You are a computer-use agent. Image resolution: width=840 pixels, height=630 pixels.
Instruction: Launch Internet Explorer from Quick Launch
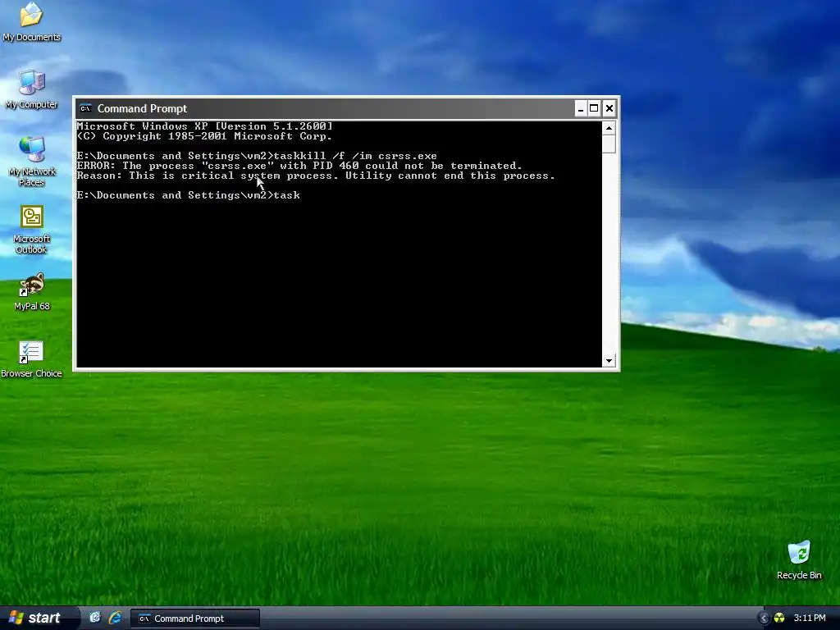coord(115,618)
